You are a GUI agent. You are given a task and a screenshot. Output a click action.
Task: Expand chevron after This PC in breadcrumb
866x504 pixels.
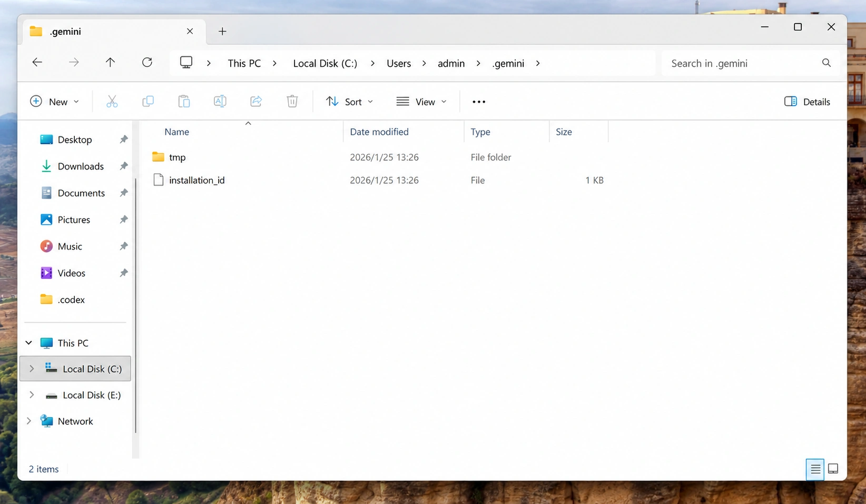tap(274, 63)
